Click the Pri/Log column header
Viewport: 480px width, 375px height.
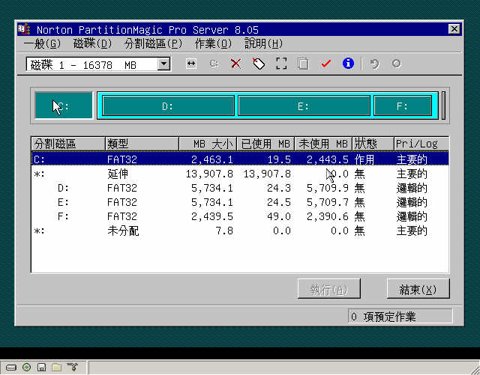click(421, 144)
